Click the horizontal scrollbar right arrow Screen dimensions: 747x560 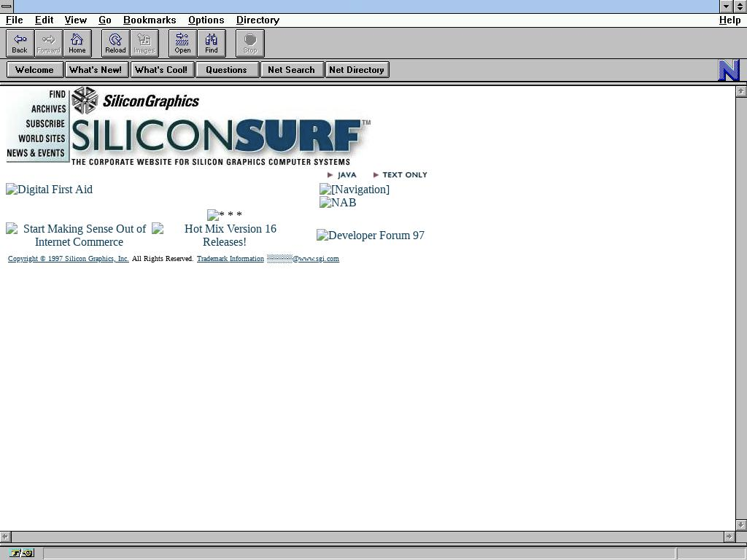729,537
